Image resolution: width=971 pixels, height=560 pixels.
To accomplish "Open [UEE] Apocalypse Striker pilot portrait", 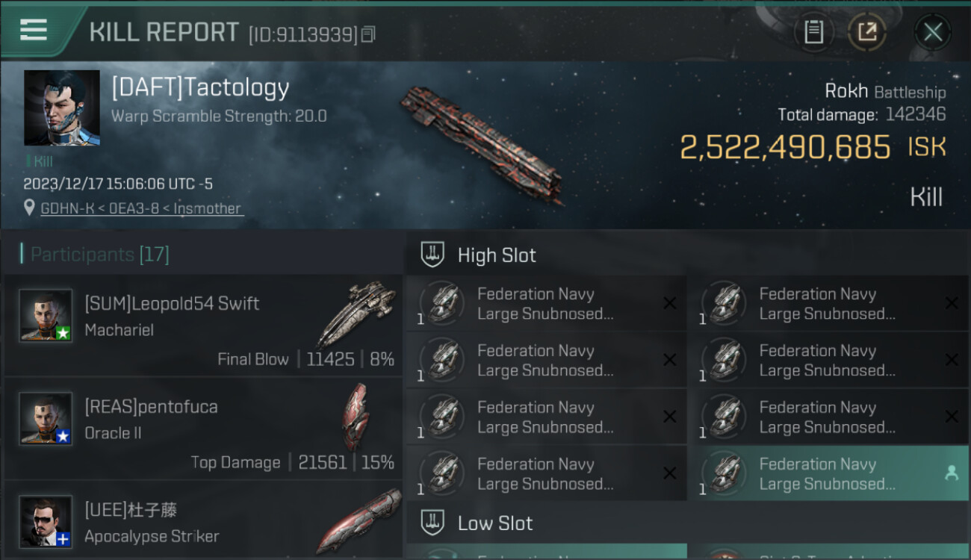I will click(46, 522).
